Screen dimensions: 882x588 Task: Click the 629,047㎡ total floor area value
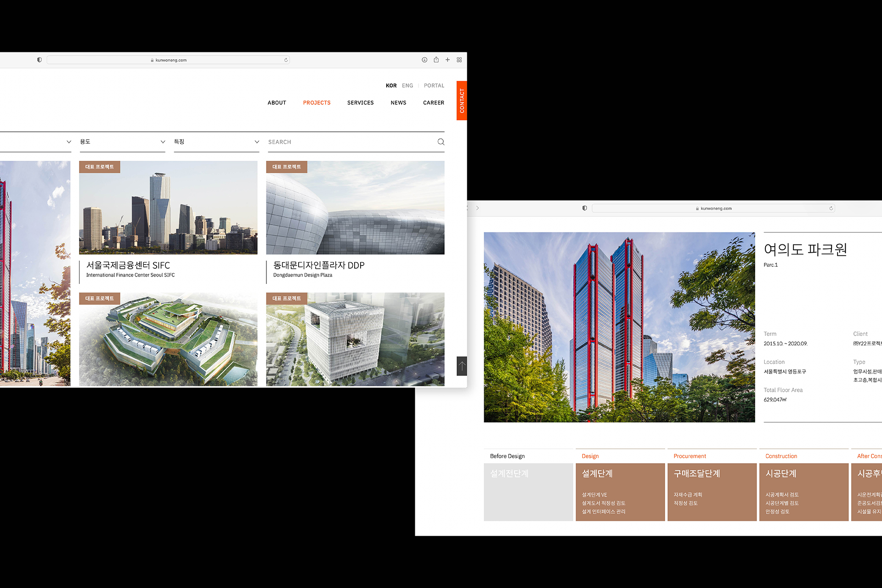pyautogui.click(x=775, y=400)
